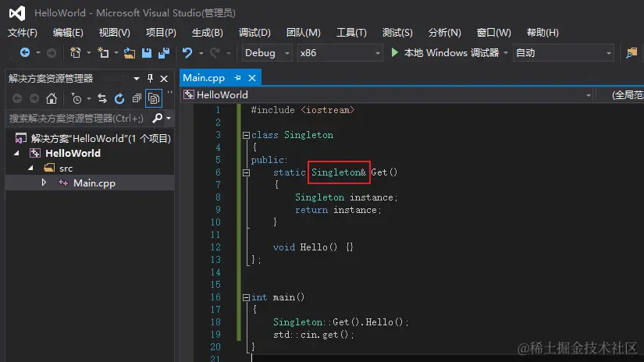
Task: Select the src folder
Action: tap(59, 168)
